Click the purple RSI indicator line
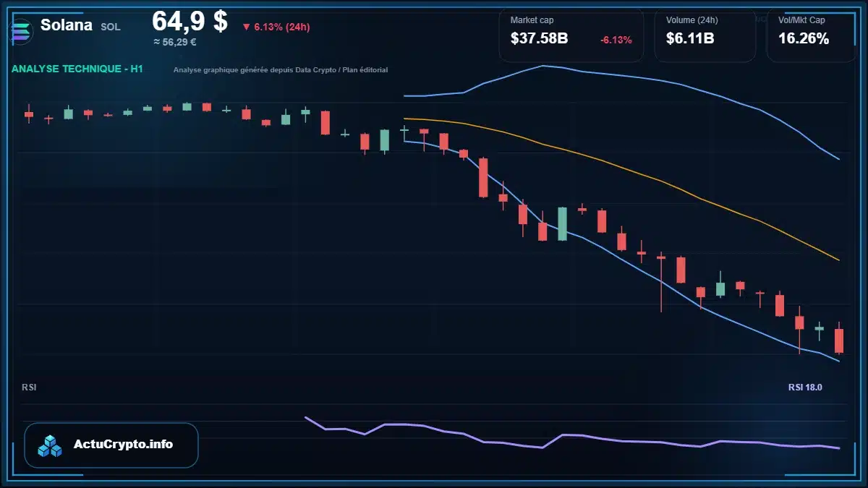The image size is (868, 488). pos(571,436)
